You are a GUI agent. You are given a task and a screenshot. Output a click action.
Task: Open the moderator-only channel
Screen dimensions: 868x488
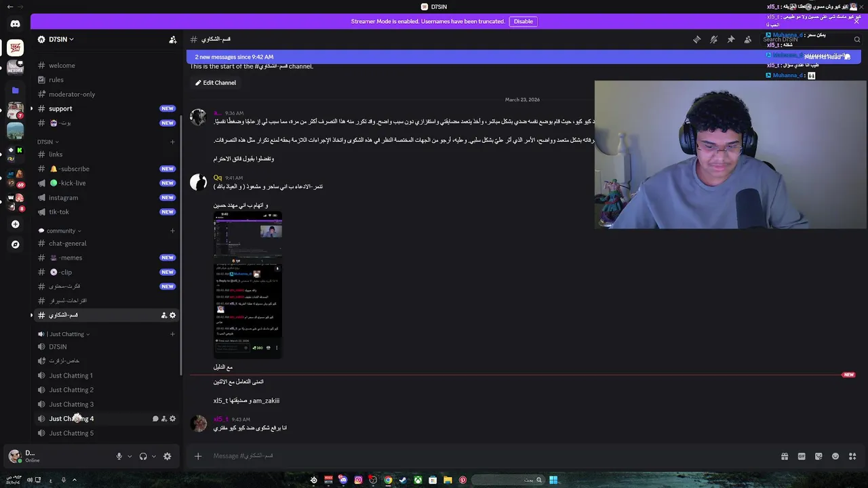pos(107,94)
